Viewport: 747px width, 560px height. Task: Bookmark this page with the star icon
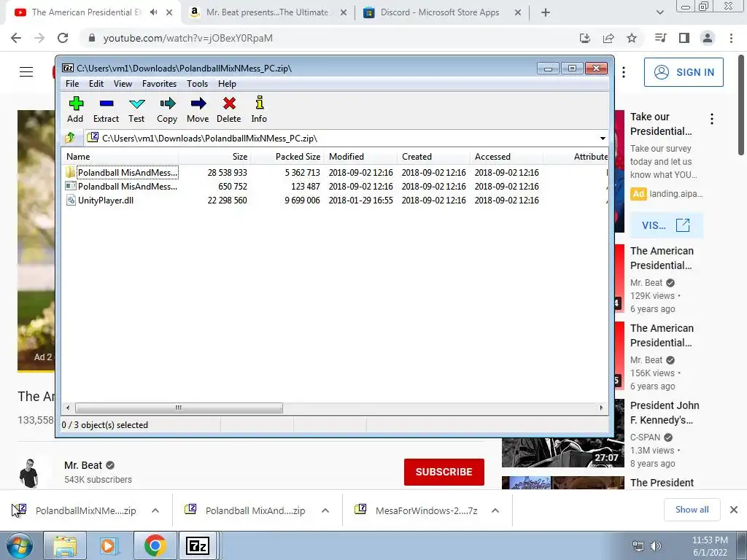(632, 38)
